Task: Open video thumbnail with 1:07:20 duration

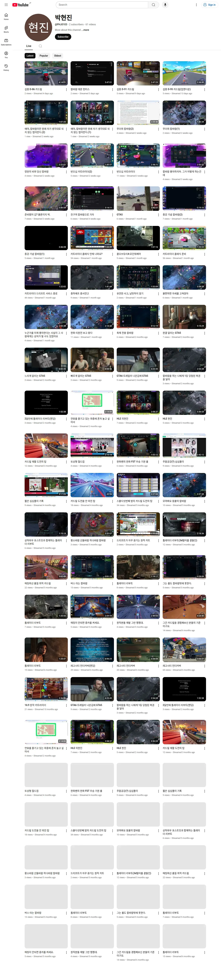Action: tap(46, 113)
